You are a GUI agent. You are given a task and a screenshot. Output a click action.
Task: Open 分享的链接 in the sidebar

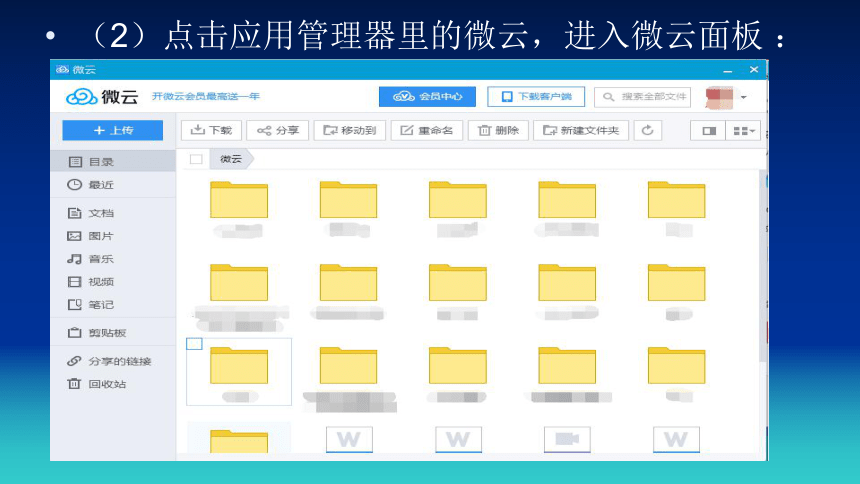(113, 361)
